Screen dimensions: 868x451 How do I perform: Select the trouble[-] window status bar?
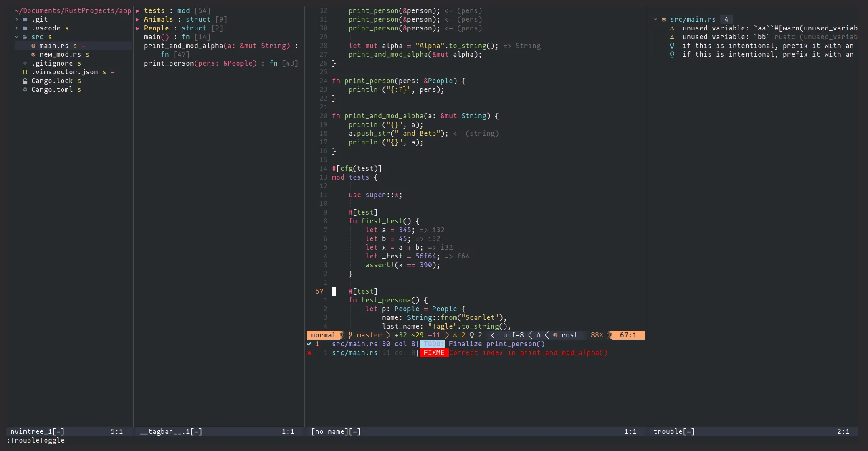[754, 432]
